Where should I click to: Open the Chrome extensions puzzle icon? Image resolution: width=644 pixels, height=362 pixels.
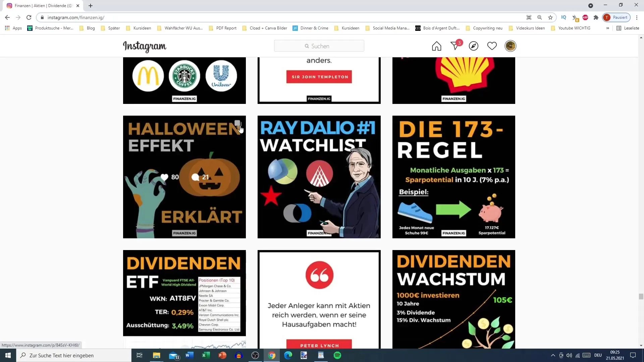pos(596,17)
